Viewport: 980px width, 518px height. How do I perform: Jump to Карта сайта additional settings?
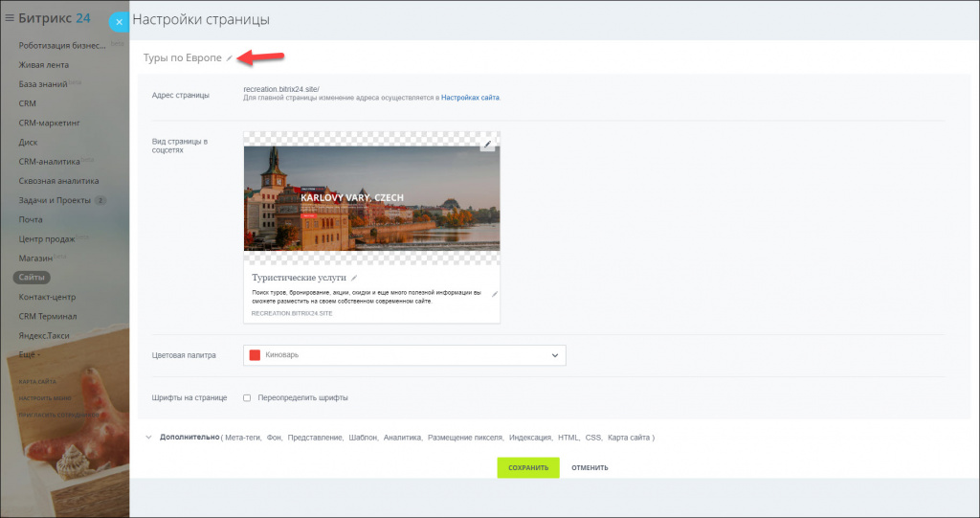point(629,438)
